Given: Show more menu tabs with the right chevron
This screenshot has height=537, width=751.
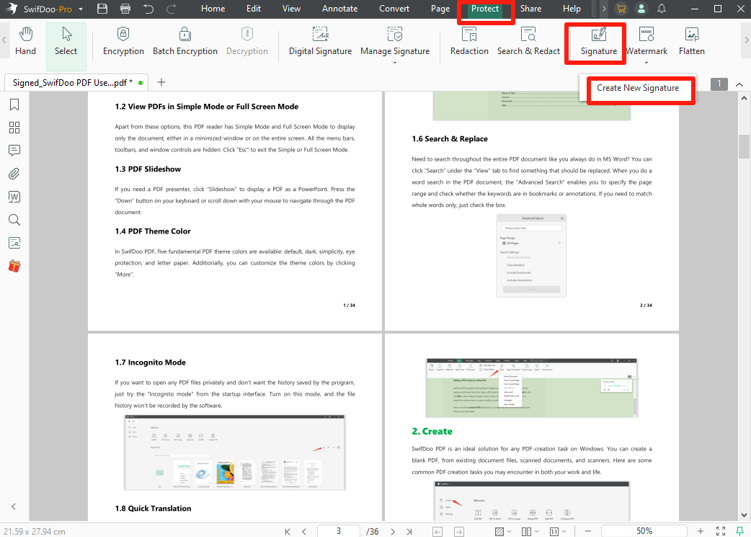Looking at the screenshot, I should (603, 9).
